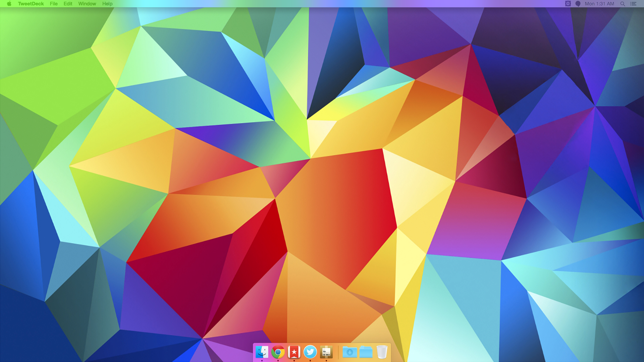Click the Mon 1:31 AM clock
The image size is (644, 362).
point(599,4)
